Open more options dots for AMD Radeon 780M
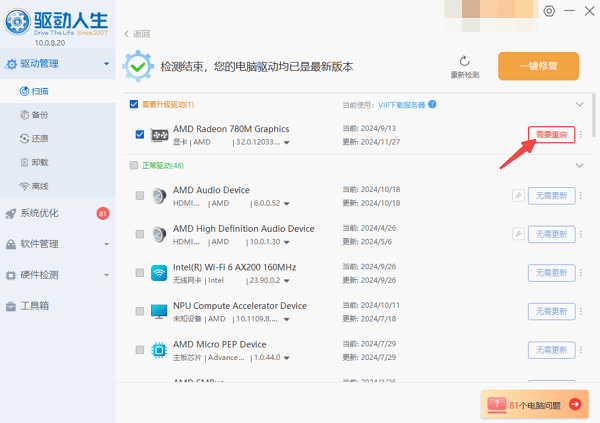Viewport: 600px width, 423px height. pyautogui.click(x=581, y=134)
